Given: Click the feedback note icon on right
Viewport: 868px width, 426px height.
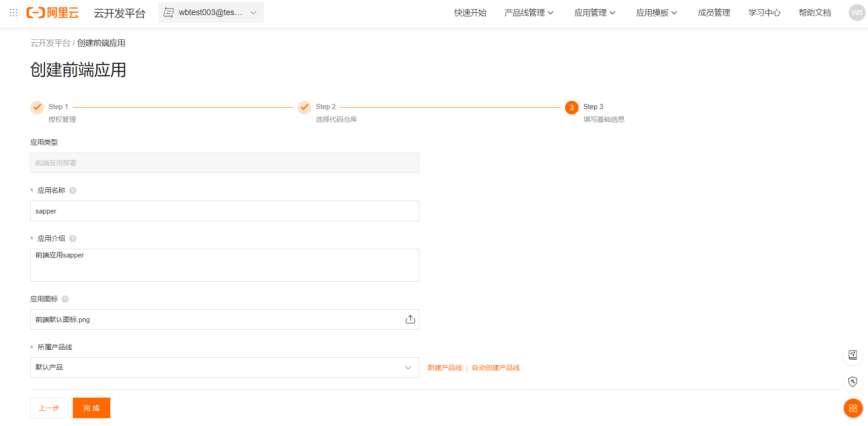Looking at the screenshot, I should (852, 355).
